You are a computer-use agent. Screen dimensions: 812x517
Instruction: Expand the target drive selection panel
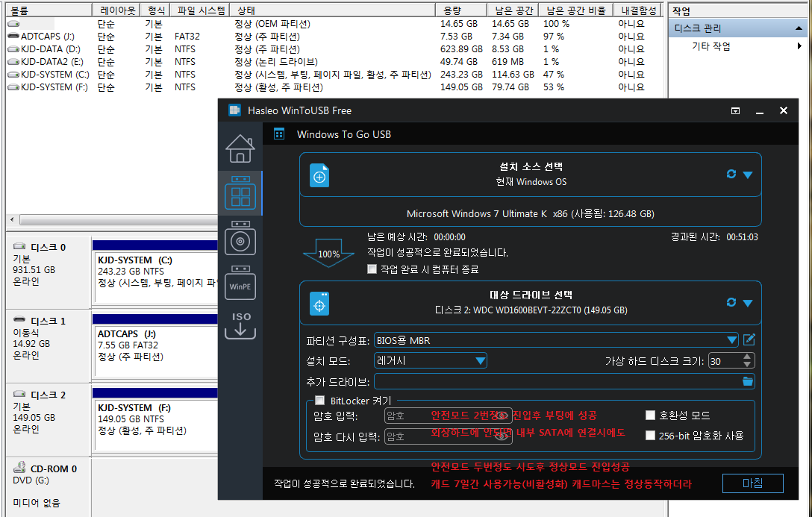click(748, 303)
